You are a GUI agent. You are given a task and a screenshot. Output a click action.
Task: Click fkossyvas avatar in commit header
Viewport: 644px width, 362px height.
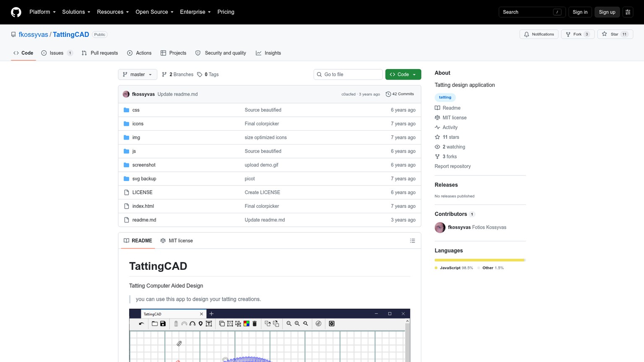click(x=126, y=94)
